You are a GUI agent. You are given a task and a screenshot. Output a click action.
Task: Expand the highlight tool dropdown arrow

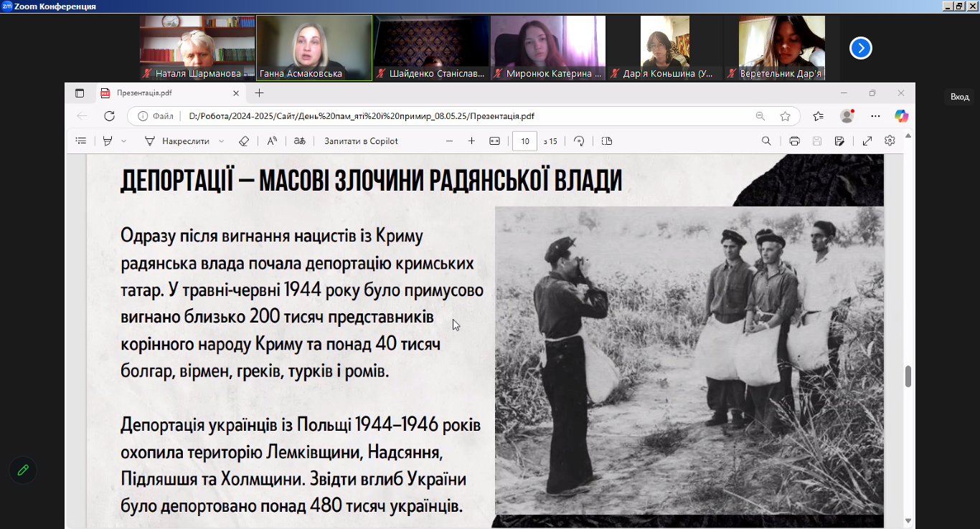123,141
